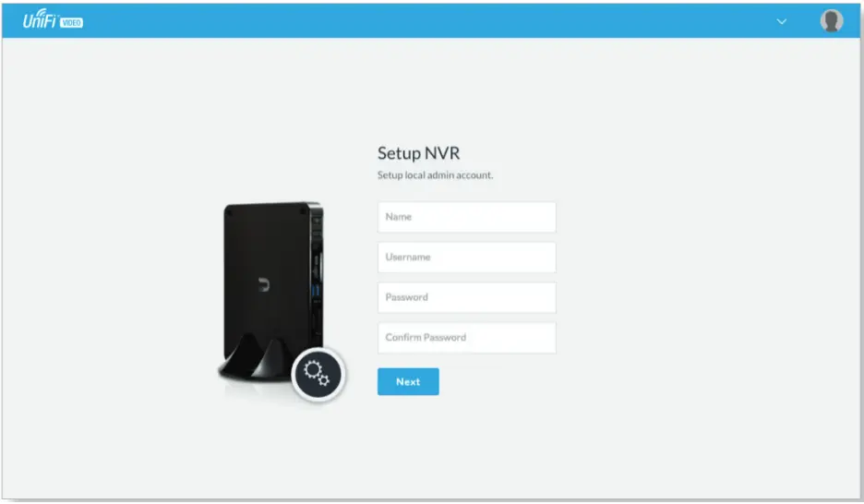
Task: Focus the Name input field
Action: coord(467,217)
